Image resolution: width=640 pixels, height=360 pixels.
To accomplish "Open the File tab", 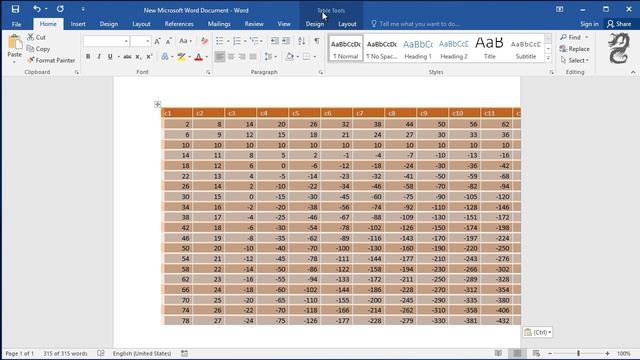I will [16, 24].
